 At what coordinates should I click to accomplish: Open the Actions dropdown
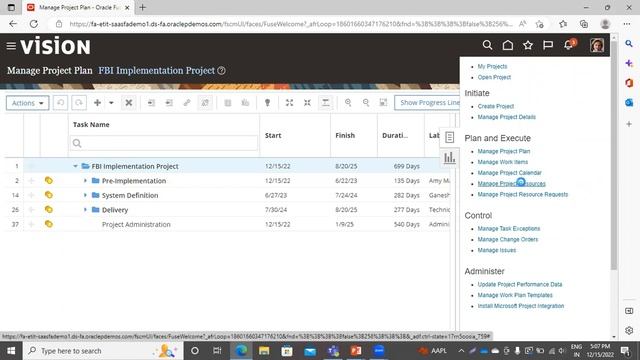tap(27, 103)
